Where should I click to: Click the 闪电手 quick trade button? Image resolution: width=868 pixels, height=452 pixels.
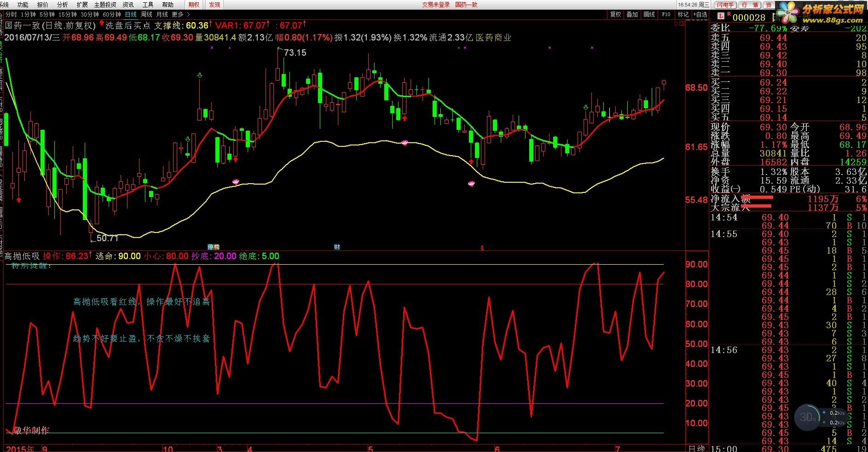725,5
